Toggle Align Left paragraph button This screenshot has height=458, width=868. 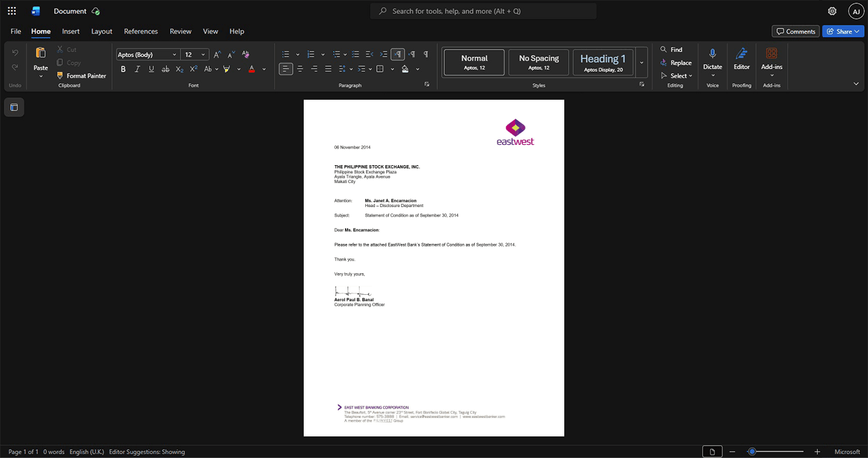click(x=286, y=69)
